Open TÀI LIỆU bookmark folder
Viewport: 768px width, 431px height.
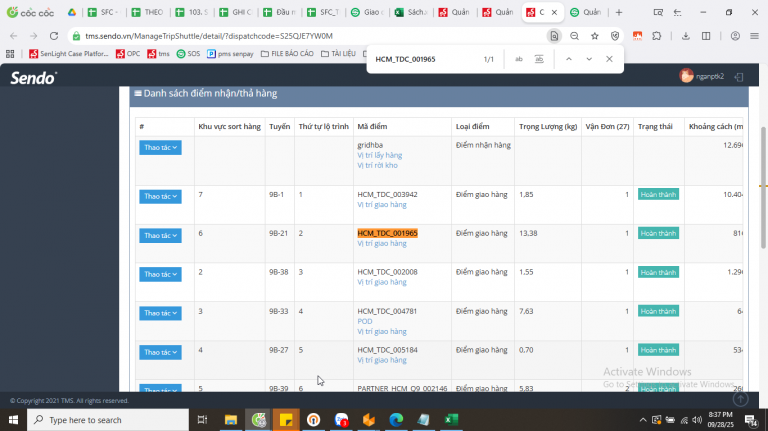(338, 54)
